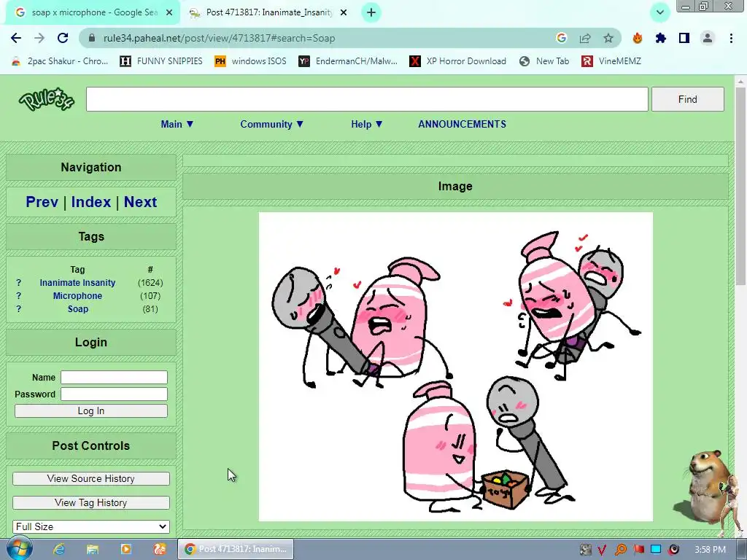Go to the Next post
747x560 pixels.
pyautogui.click(x=141, y=202)
